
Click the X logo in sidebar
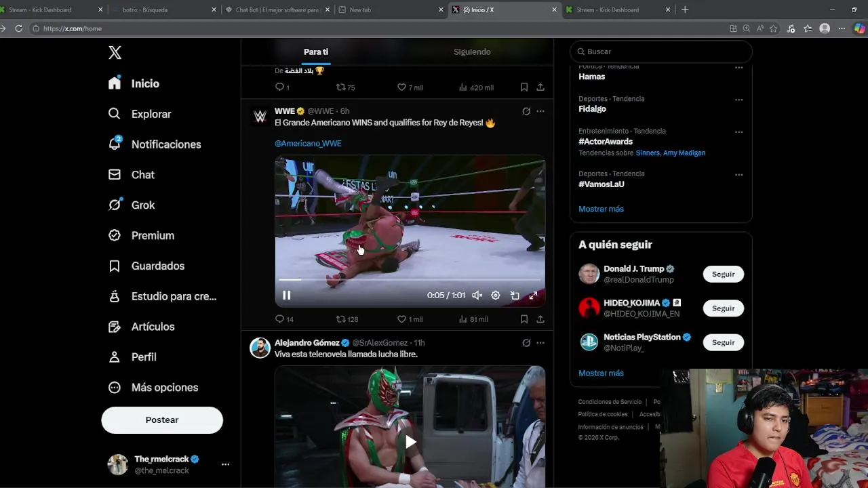click(x=115, y=53)
